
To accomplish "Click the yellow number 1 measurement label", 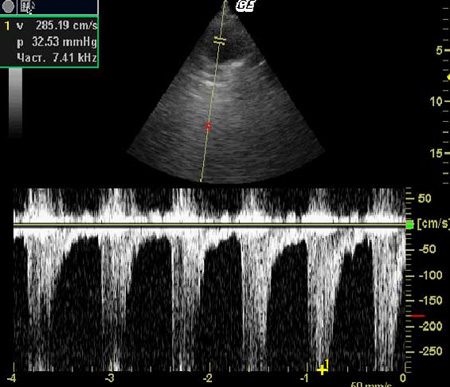I will 327,364.
